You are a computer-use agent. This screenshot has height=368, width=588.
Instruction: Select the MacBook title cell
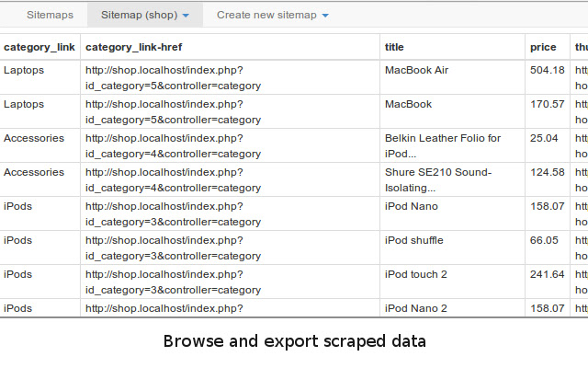click(x=408, y=104)
